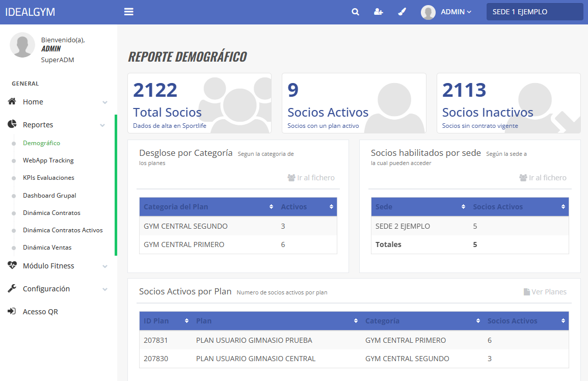Click the Reportes pie chart icon
This screenshot has width=588, height=381.
click(x=12, y=124)
